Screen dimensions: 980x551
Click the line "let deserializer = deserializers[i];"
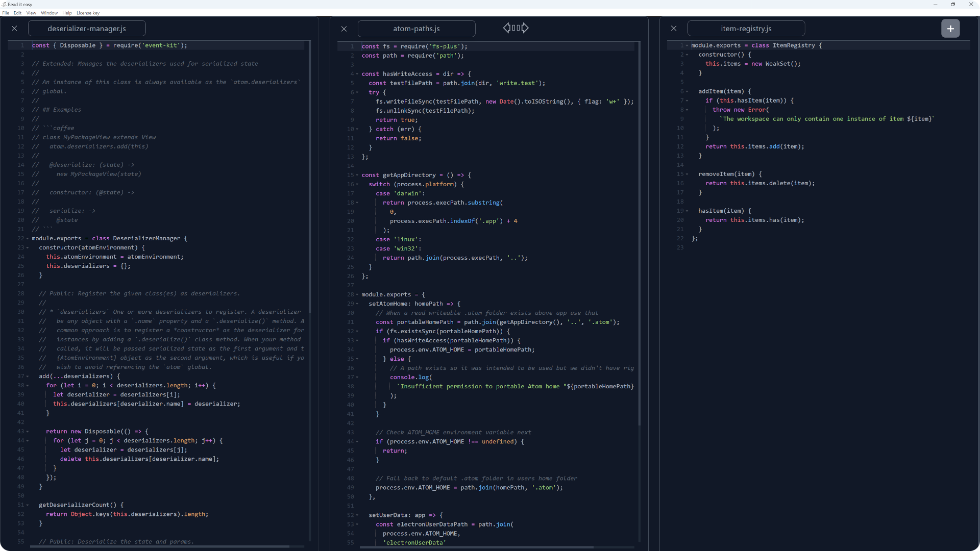click(116, 394)
